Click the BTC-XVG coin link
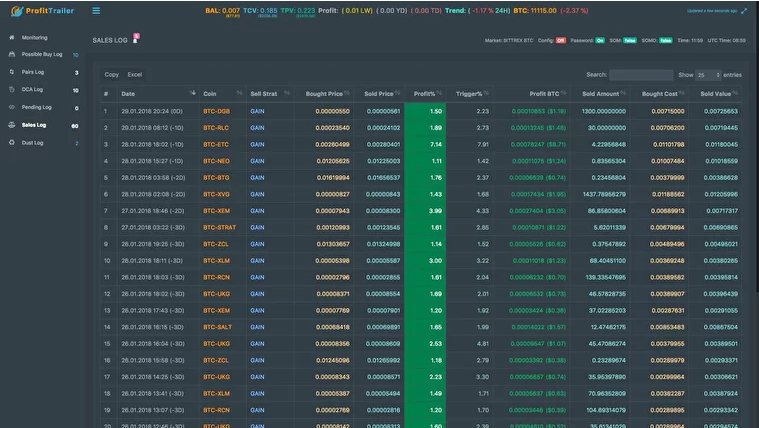 point(216,194)
